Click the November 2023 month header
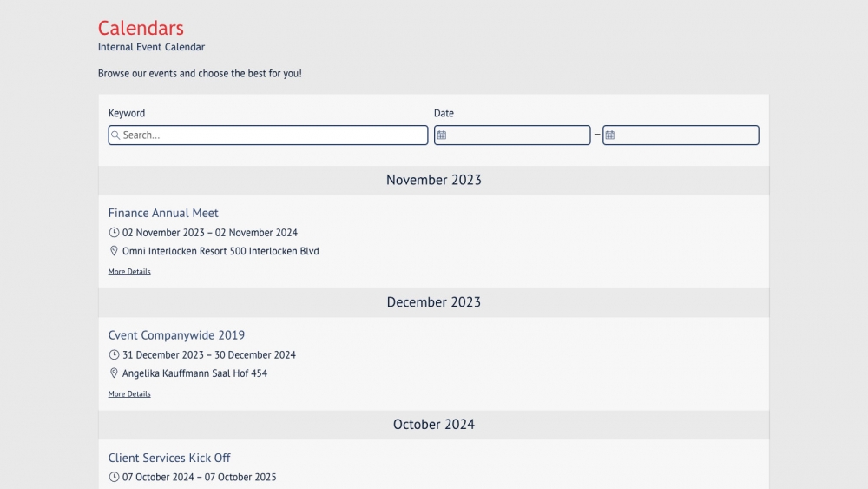Image resolution: width=868 pixels, height=489 pixels. 434,180
